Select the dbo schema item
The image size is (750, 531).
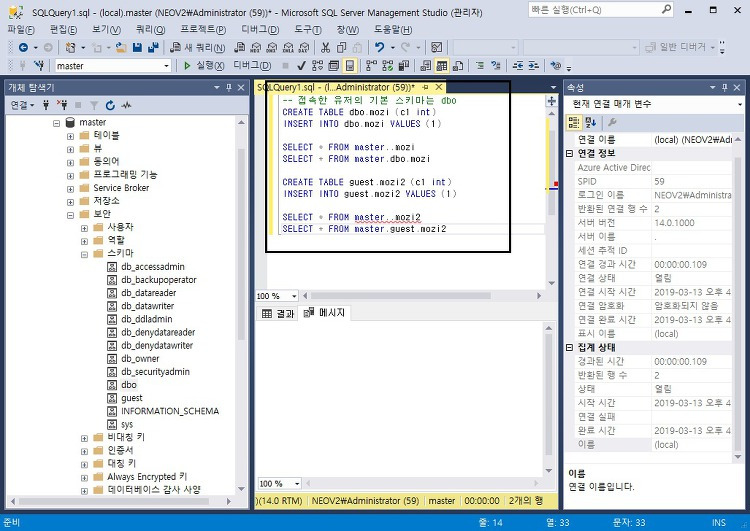point(129,385)
